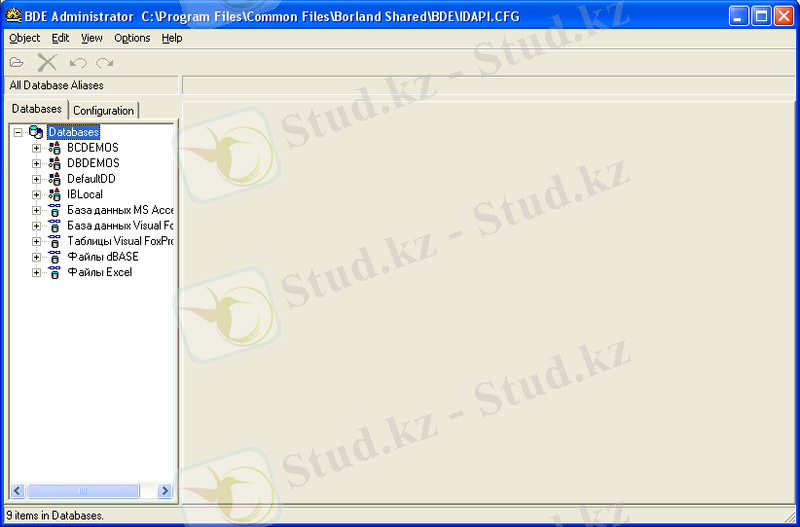Click the icon beside Таблицы Visual FoxPro
Screen dimensions: 800x527
(55, 241)
